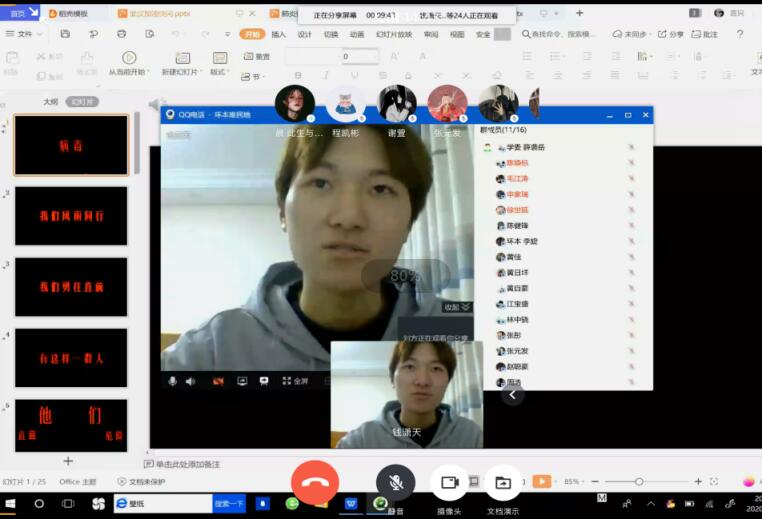This screenshot has width=762, height=519.
Task: Toggle speaker icon in QQ video toolbar
Action: click(190, 381)
